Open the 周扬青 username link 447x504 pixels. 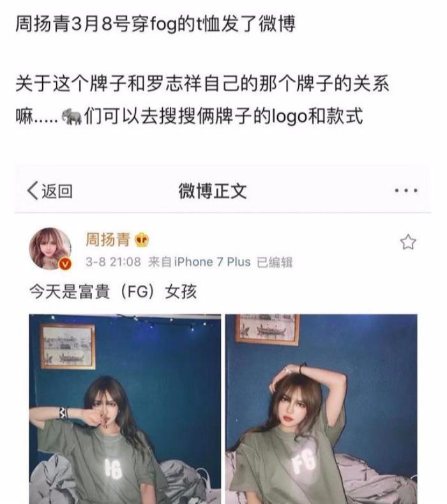point(108,240)
